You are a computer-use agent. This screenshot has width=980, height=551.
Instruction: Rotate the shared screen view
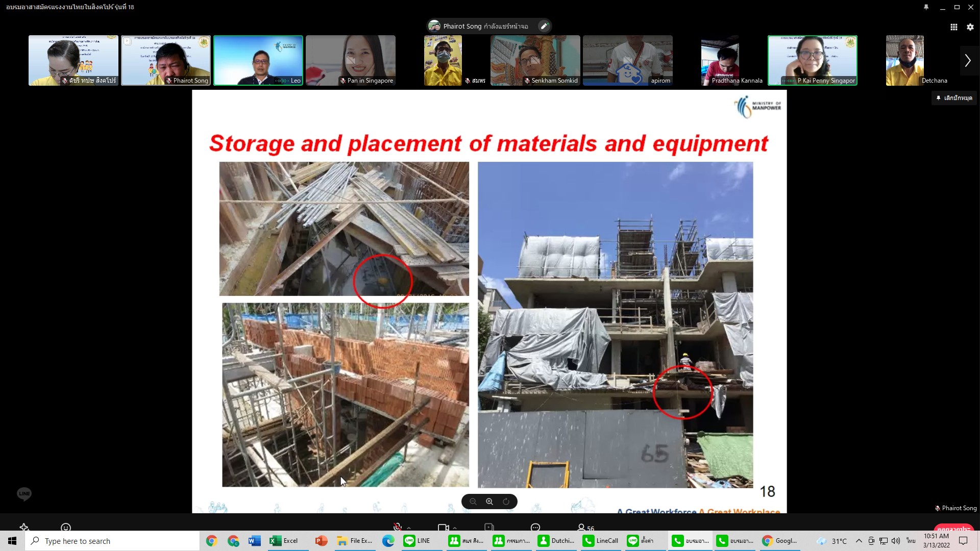pyautogui.click(x=506, y=502)
